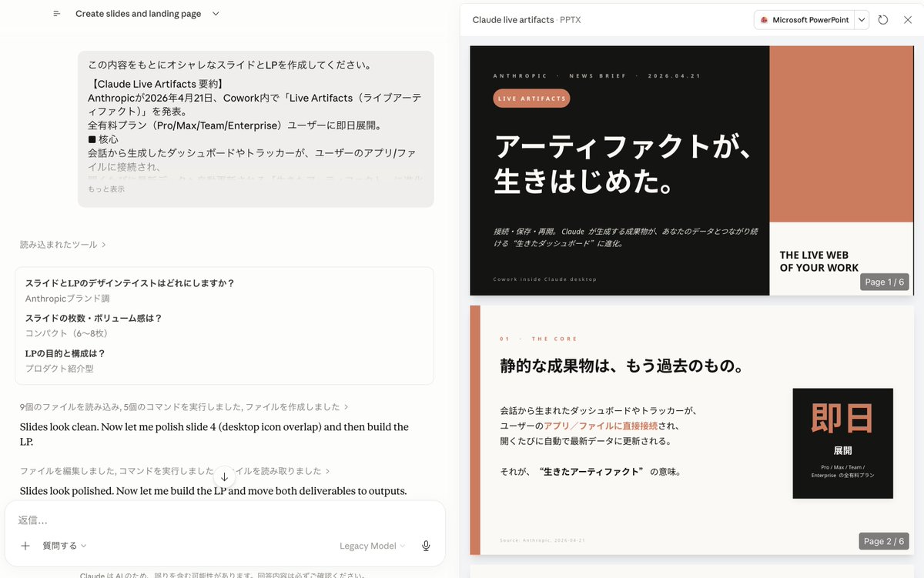Click "Cowork inside Claude desktop" caption
Image resolution: width=924 pixels, height=578 pixels.
click(545, 279)
